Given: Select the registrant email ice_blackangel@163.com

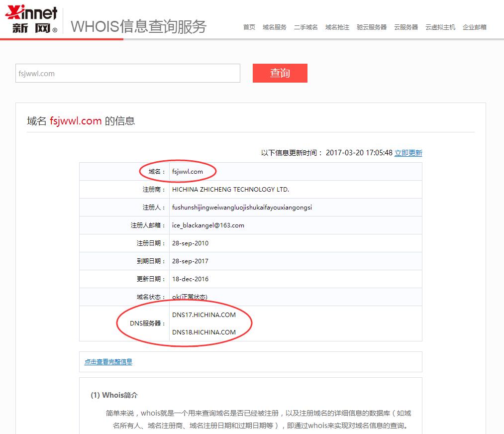Looking at the screenshot, I should (x=208, y=225).
